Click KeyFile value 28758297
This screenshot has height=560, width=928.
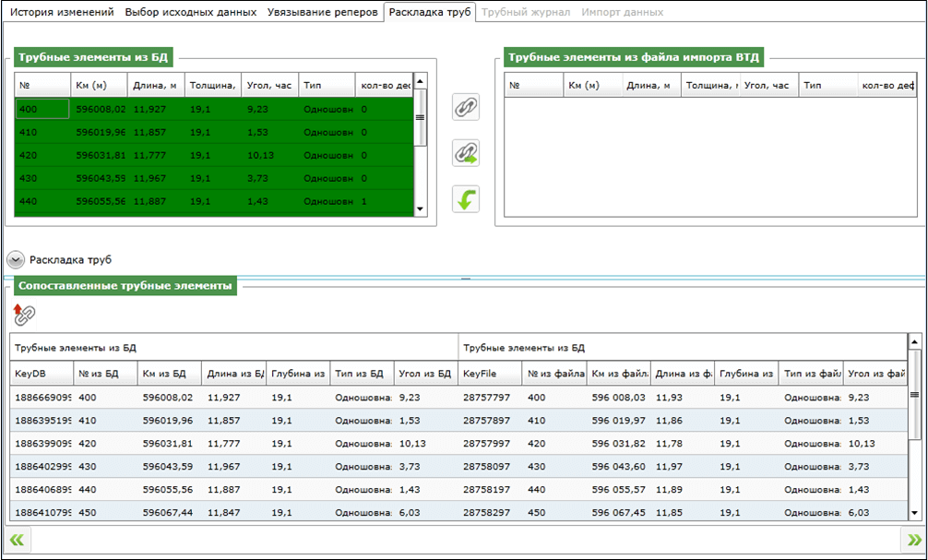(486, 513)
